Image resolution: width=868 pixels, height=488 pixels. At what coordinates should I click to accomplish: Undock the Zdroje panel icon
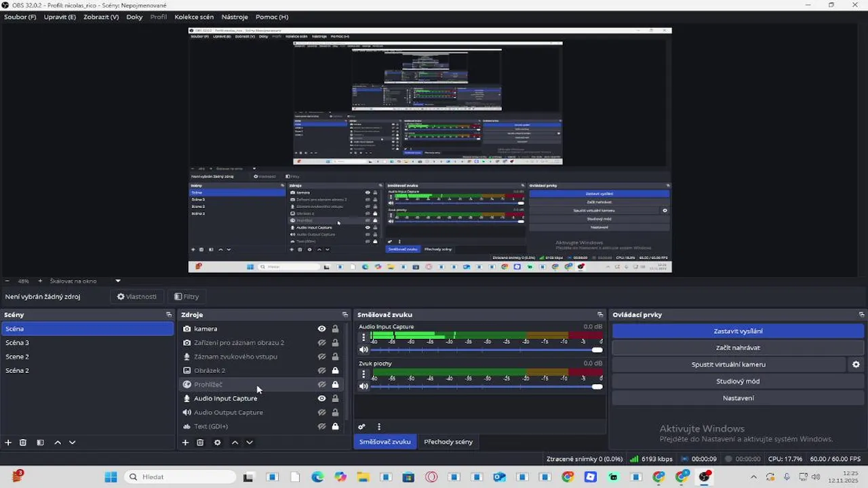coord(344,314)
